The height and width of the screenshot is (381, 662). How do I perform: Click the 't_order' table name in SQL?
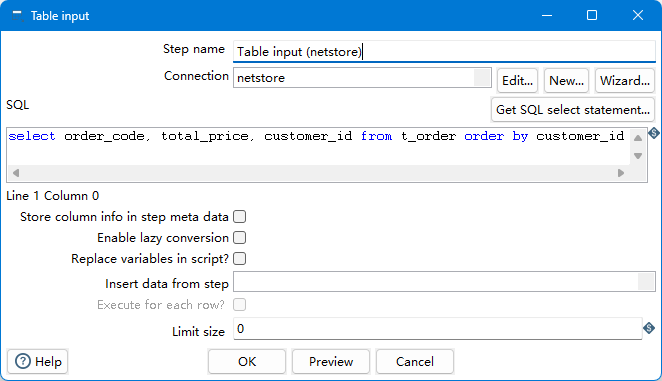(428, 136)
